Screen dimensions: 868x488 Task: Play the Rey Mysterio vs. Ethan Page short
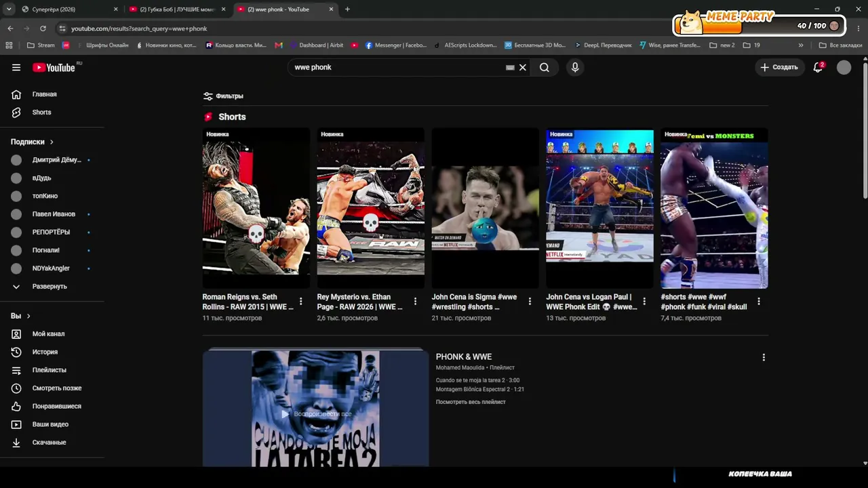[371, 209]
